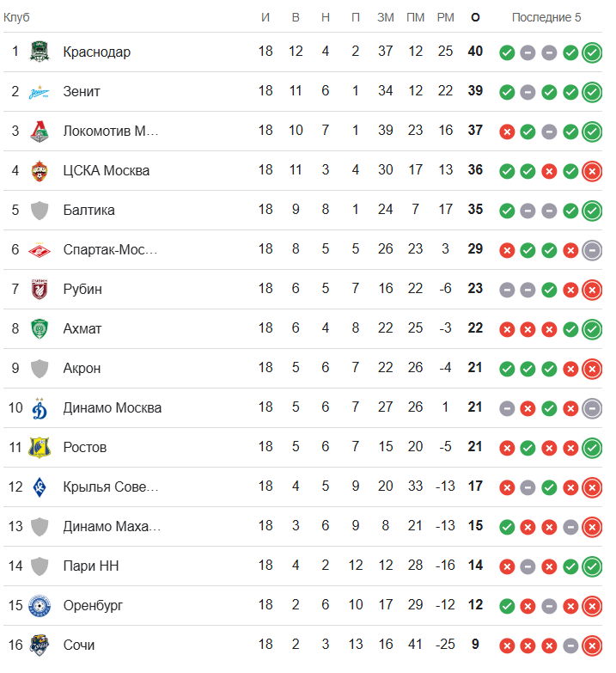This screenshot has height=673, width=616.
Task: Click the Клуб column header
Action: (17, 17)
